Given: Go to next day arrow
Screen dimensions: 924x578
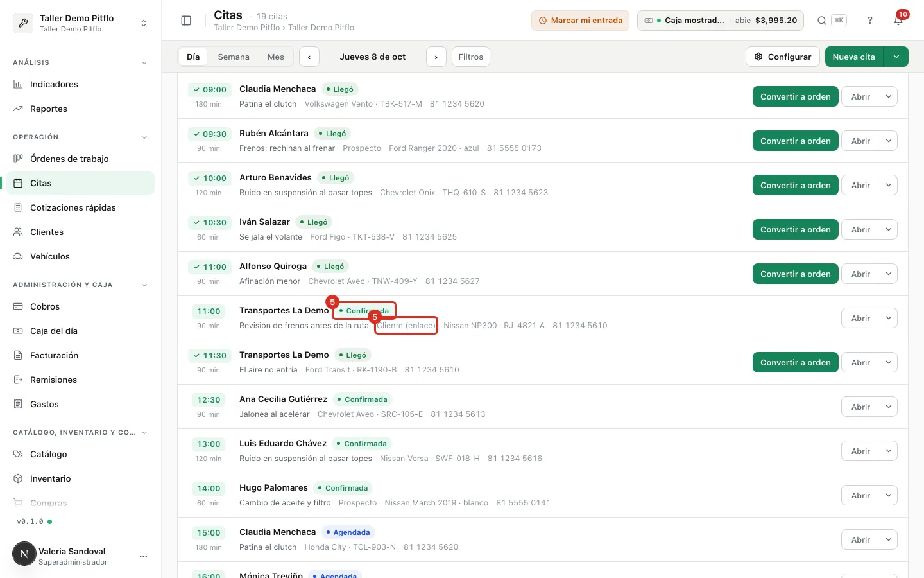Looking at the screenshot, I should [x=436, y=57].
